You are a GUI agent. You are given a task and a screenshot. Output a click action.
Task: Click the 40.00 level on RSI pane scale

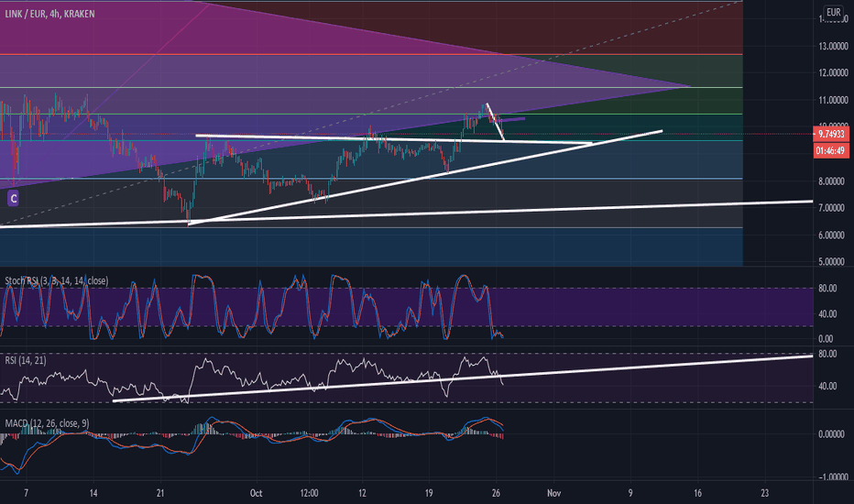(x=827, y=387)
